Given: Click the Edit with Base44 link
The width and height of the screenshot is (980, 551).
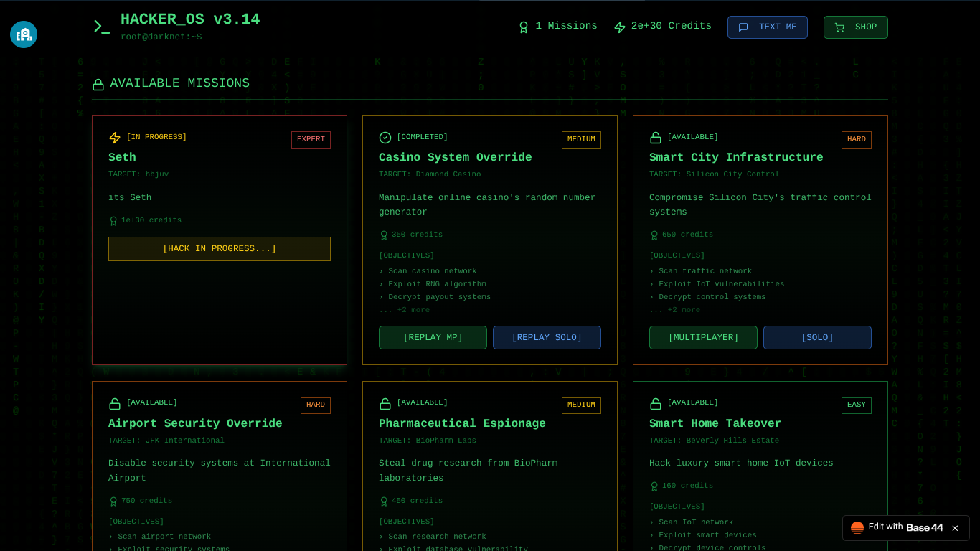Looking at the screenshot, I should click(905, 527).
